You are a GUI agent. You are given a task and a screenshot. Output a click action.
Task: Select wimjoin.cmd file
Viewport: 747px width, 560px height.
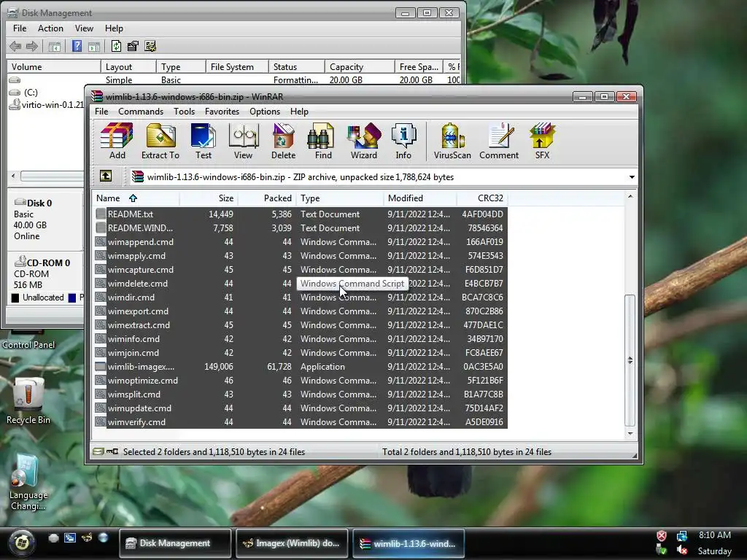[301, 353]
